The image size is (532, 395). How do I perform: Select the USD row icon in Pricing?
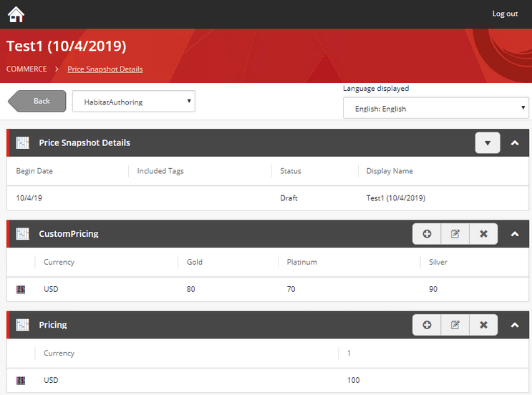pyautogui.click(x=21, y=381)
